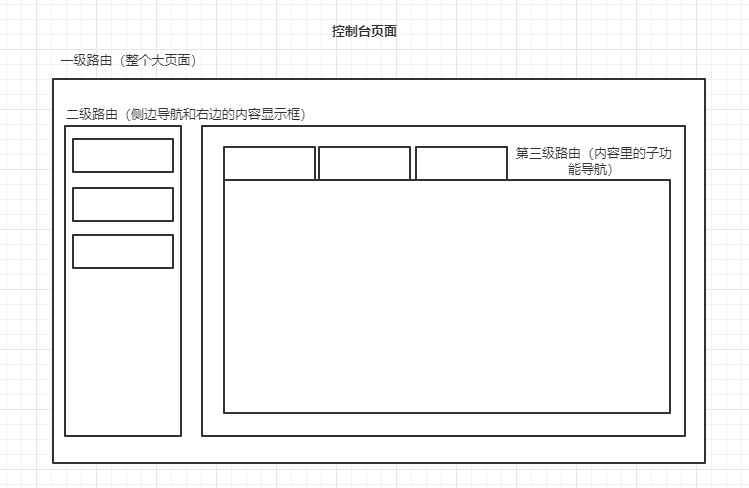
Task: Select the rightmost tab box beside 第三级路由 label
Action: (x=461, y=163)
